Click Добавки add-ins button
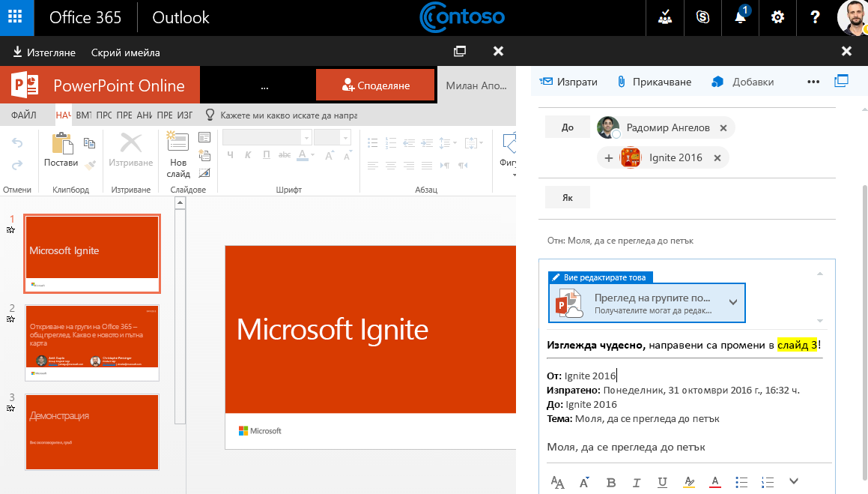 742,82
